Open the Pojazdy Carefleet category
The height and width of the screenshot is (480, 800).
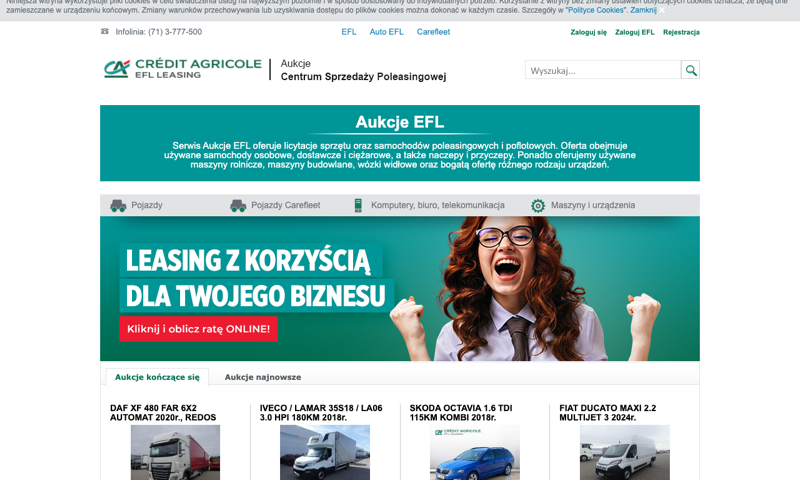(x=286, y=205)
